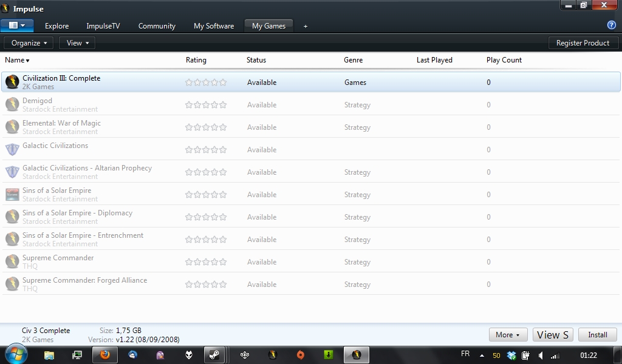This screenshot has height=364, width=622.
Task: Select the My Games tab
Action: tap(268, 25)
